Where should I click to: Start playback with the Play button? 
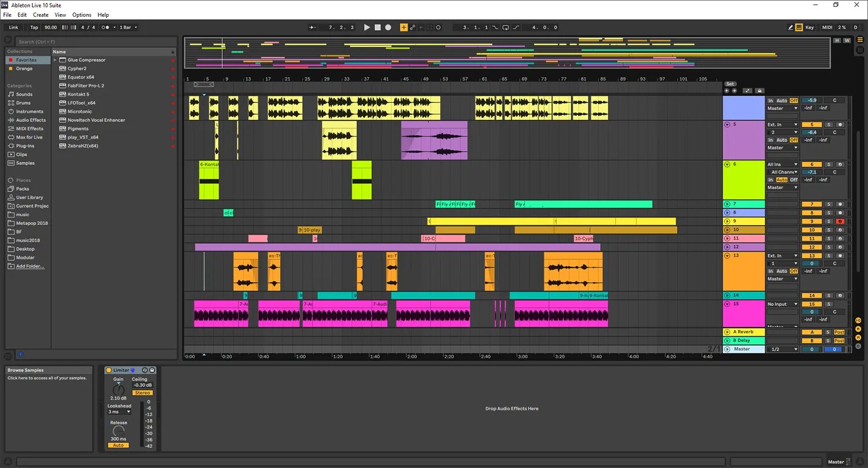[x=367, y=27]
